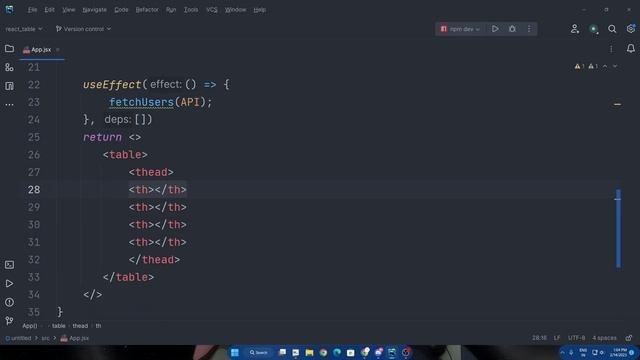Run the npm dev configuration

495,29
